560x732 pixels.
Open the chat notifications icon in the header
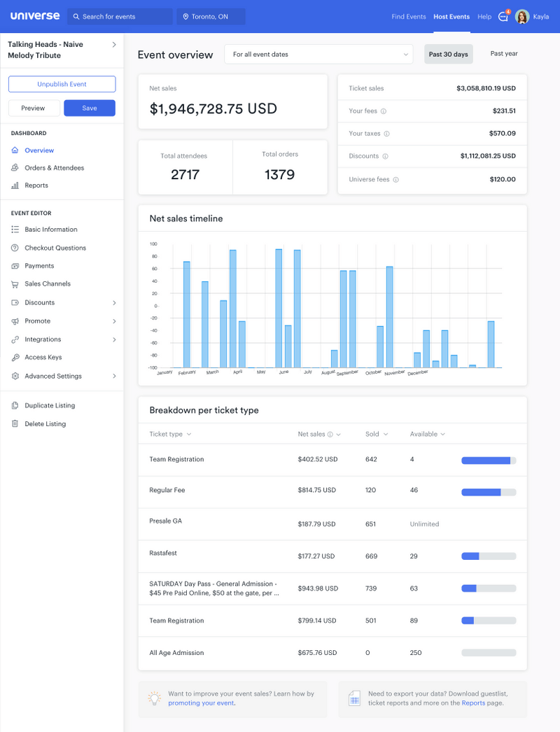click(503, 16)
